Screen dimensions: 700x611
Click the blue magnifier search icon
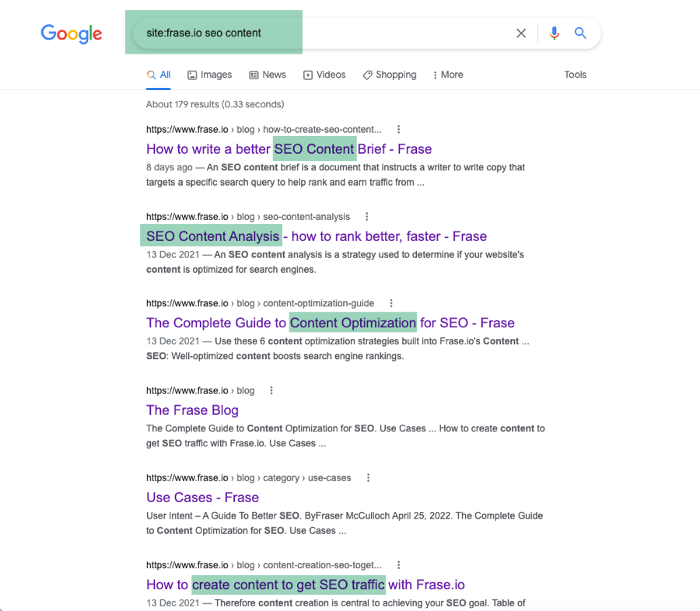click(x=580, y=33)
